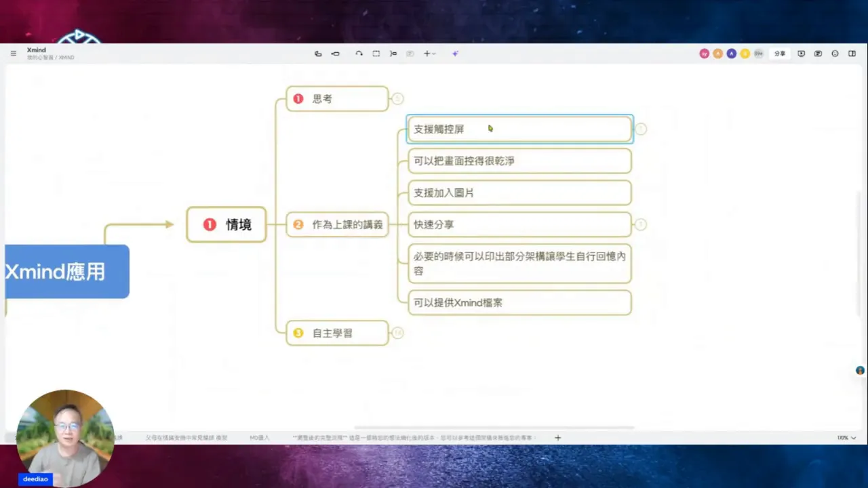Select the 作為上課的講義 topic
This screenshot has width=868, height=488.
coord(337,224)
